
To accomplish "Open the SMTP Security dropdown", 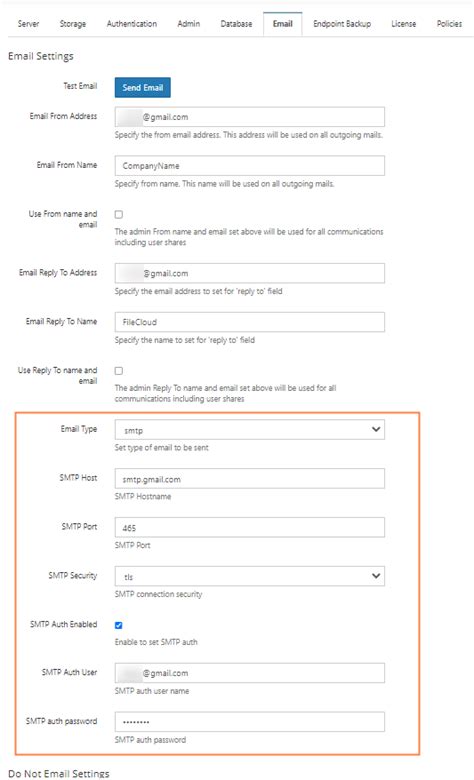I will point(250,576).
